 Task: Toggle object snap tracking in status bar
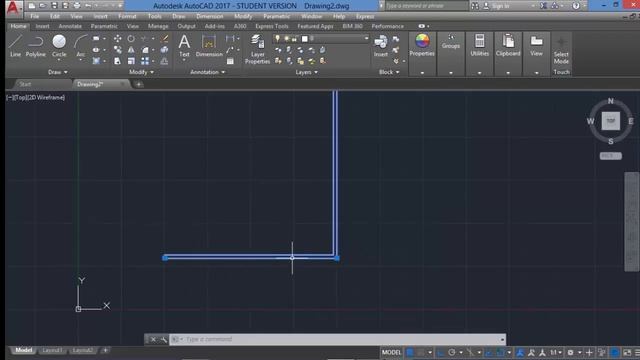tap(489, 352)
